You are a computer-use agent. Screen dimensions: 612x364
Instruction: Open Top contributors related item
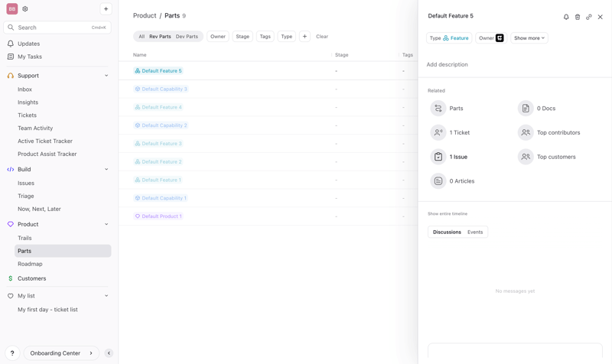tap(549, 132)
